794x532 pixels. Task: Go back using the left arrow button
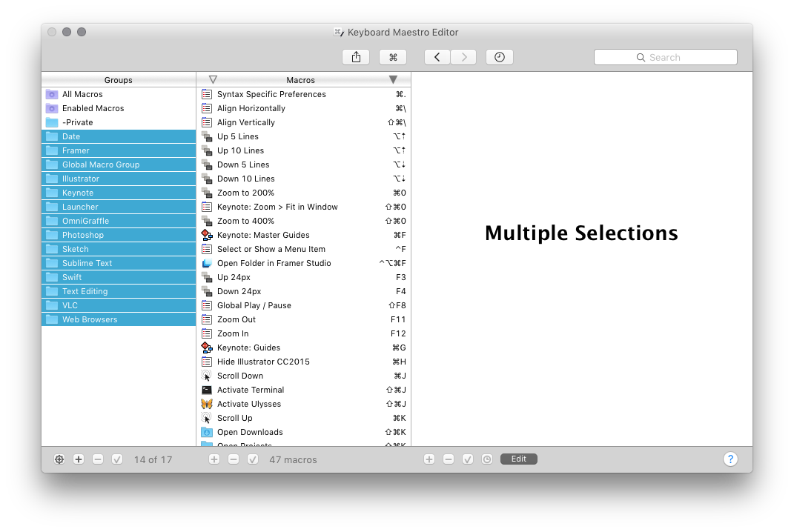pyautogui.click(x=437, y=57)
